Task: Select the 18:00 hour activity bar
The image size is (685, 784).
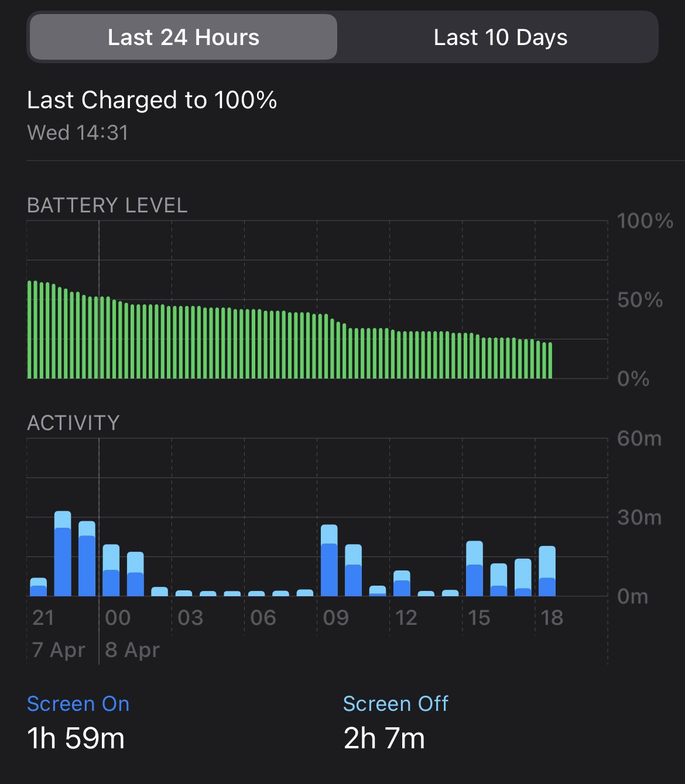Action: (x=547, y=571)
